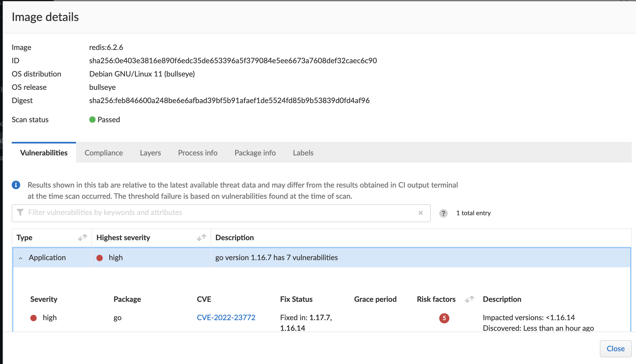Focus the filter vulnerabilities input field
This screenshot has width=636, height=364.
pos(221,213)
